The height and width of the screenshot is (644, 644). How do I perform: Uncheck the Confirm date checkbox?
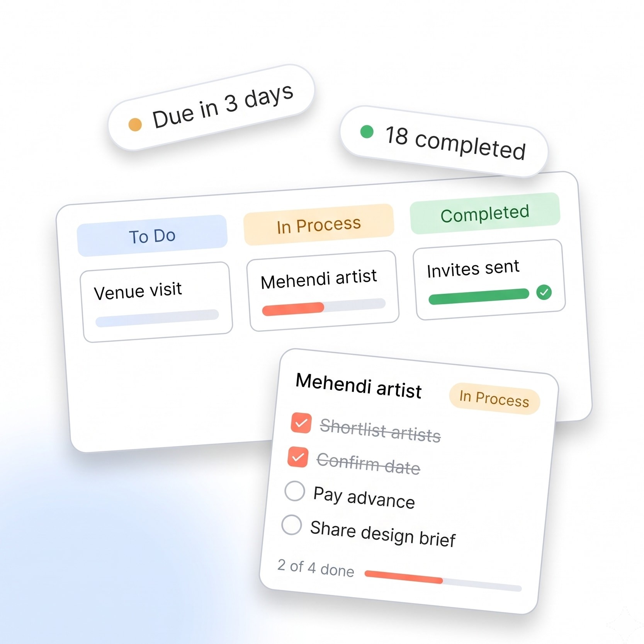coord(298,457)
